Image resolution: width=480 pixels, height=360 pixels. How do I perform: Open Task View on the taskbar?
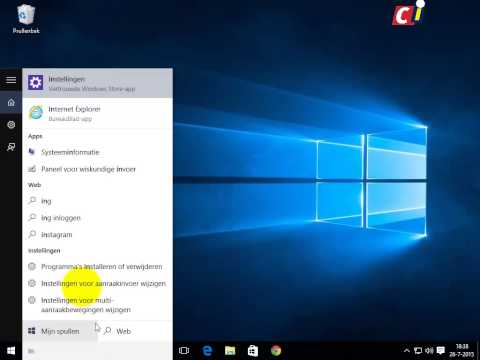[x=184, y=351]
